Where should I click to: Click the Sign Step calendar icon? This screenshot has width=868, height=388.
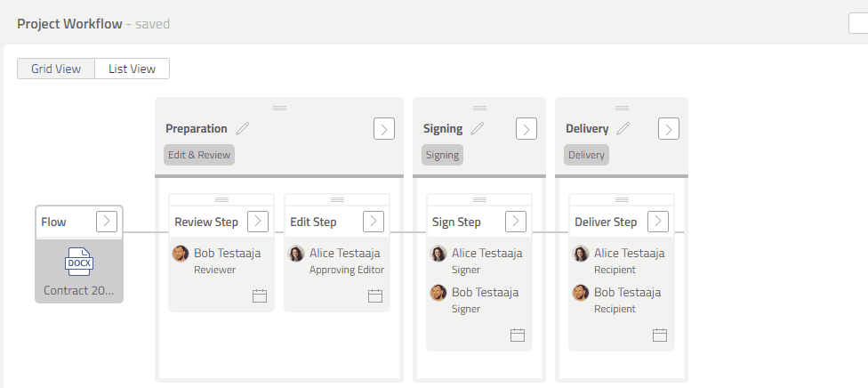[518, 335]
